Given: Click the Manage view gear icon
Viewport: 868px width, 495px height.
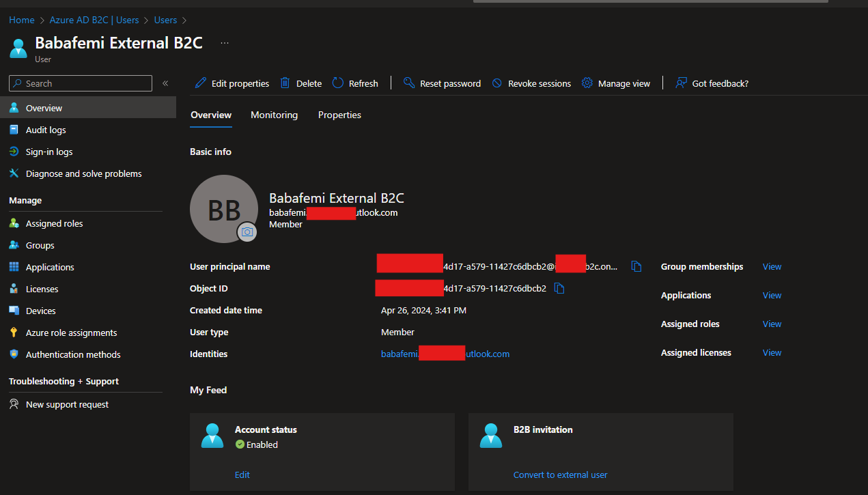Looking at the screenshot, I should (587, 83).
